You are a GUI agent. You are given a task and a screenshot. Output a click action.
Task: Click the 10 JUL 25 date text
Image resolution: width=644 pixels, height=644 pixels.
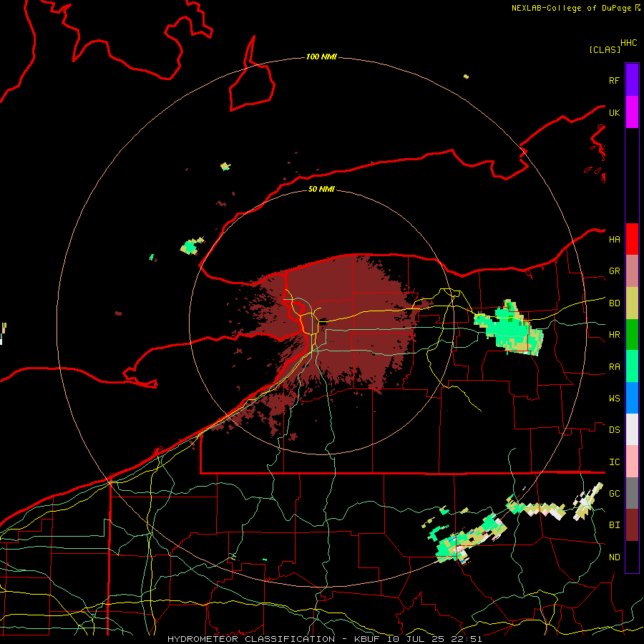[416, 639]
